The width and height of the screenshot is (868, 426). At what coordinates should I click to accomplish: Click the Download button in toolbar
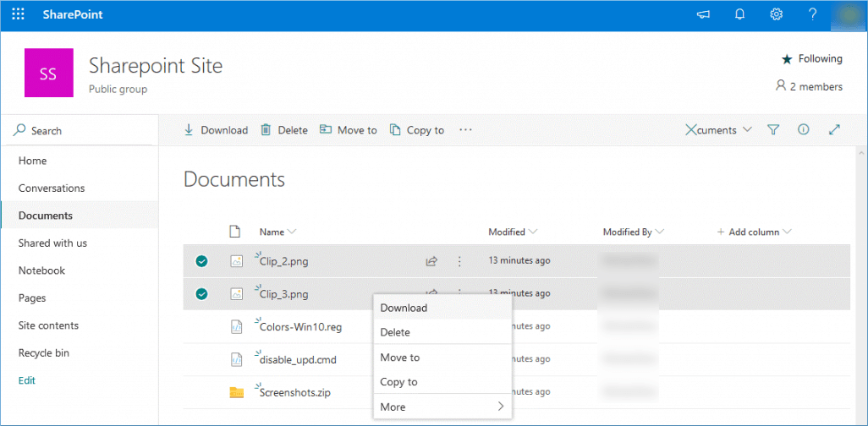216,130
